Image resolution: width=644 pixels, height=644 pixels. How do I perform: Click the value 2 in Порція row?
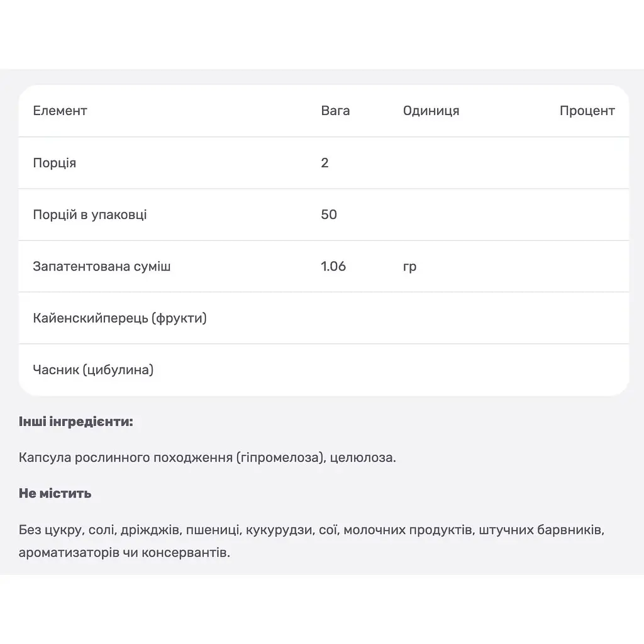(325, 163)
